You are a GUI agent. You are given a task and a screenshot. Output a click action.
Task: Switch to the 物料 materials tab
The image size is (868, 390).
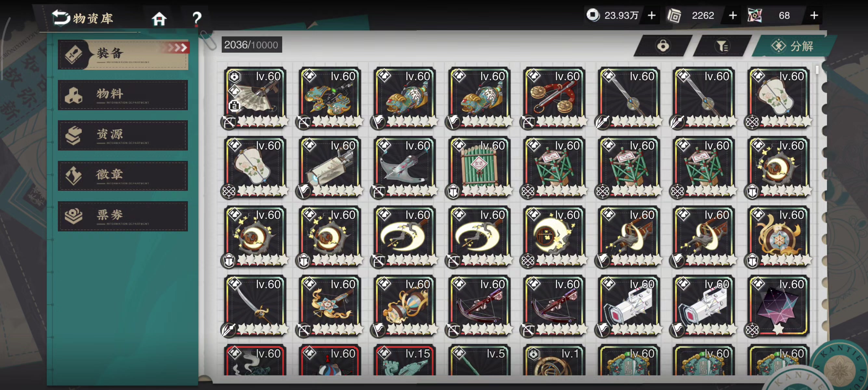(123, 95)
